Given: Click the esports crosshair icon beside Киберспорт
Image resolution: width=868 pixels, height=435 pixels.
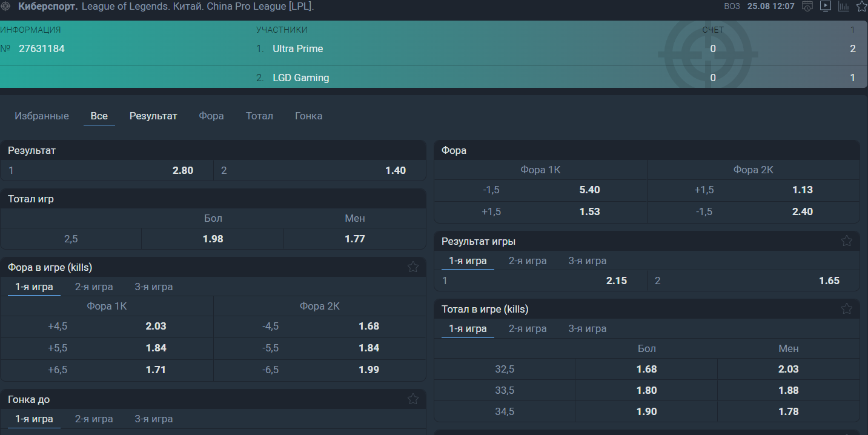Looking at the screenshot, I should [x=6, y=7].
